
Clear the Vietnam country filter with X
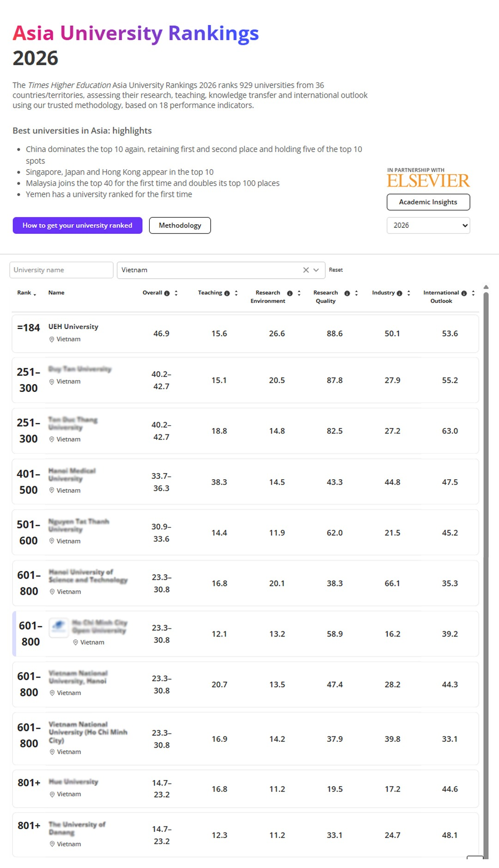pos(306,270)
